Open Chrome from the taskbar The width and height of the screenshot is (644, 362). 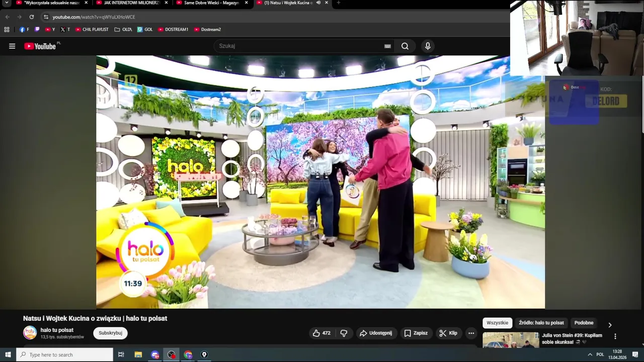coord(188,354)
